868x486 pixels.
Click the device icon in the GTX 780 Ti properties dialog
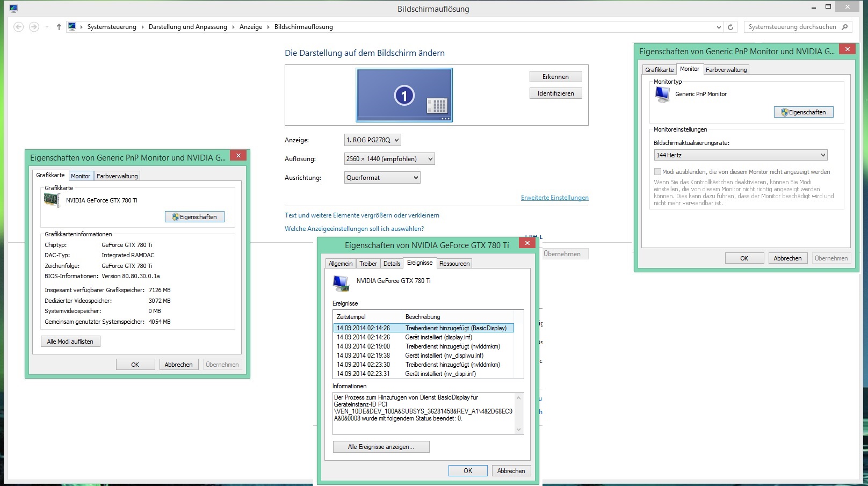click(341, 283)
